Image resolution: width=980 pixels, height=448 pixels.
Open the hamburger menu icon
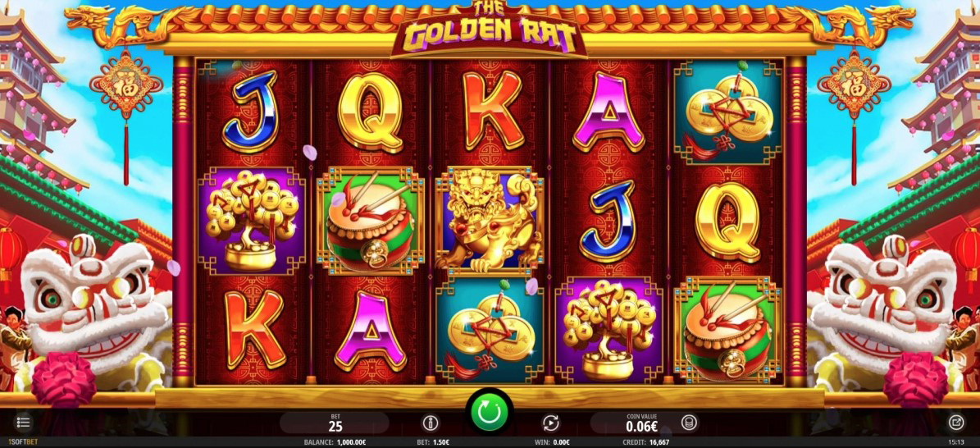(23, 423)
